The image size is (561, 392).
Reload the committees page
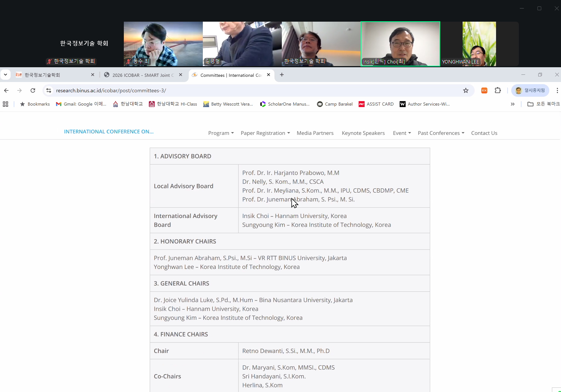[x=33, y=90]
